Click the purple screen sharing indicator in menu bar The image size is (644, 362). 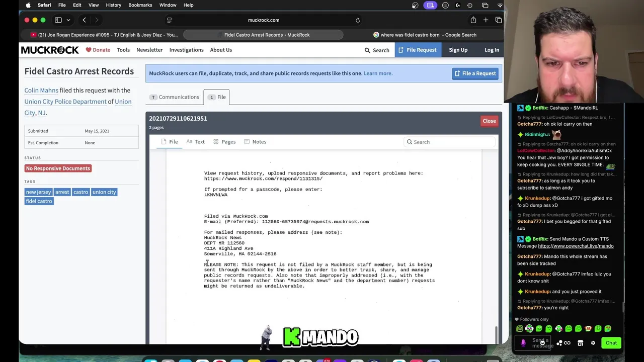(x=430, y=5)
